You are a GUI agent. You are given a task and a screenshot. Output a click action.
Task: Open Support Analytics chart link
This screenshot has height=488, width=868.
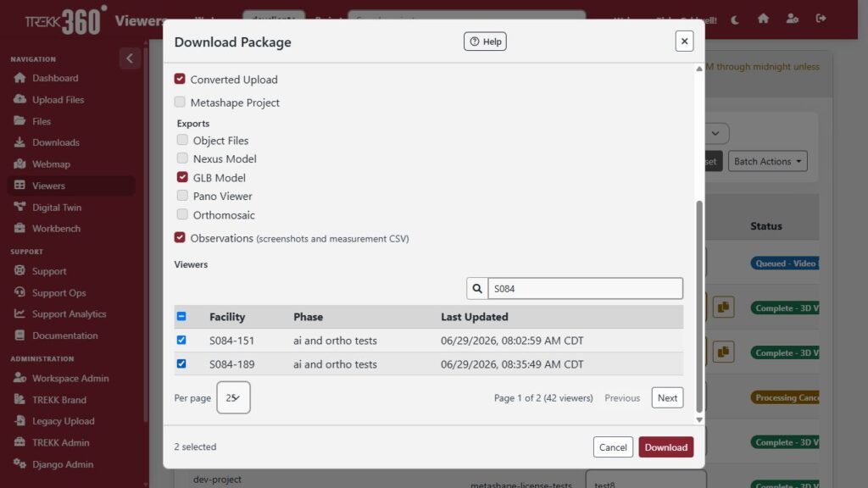(69, 313)
